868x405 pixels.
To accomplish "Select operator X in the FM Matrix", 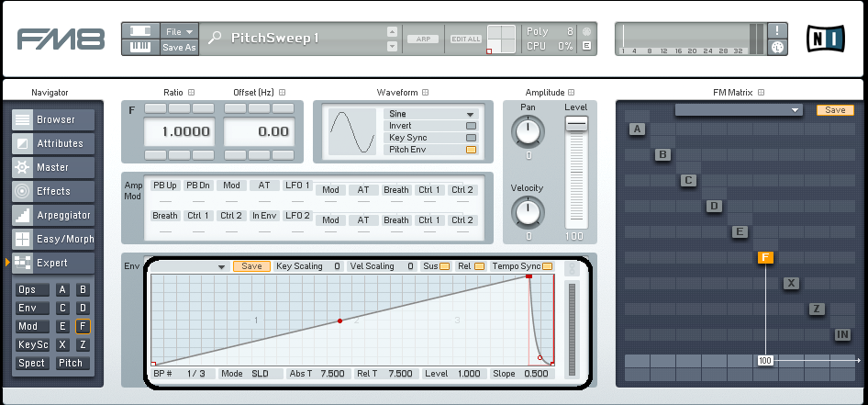I will tap(791, 283).
